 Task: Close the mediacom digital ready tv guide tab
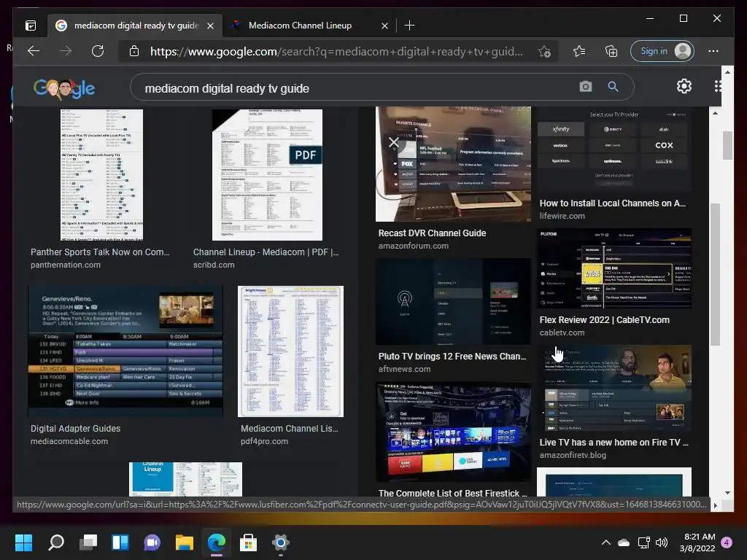(x=211, y=26)
